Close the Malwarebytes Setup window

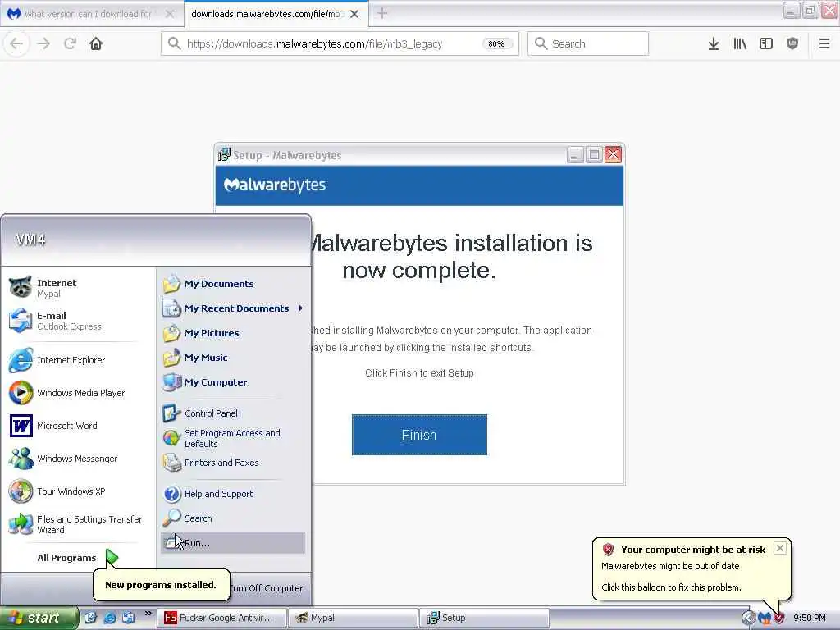point(613,155)
